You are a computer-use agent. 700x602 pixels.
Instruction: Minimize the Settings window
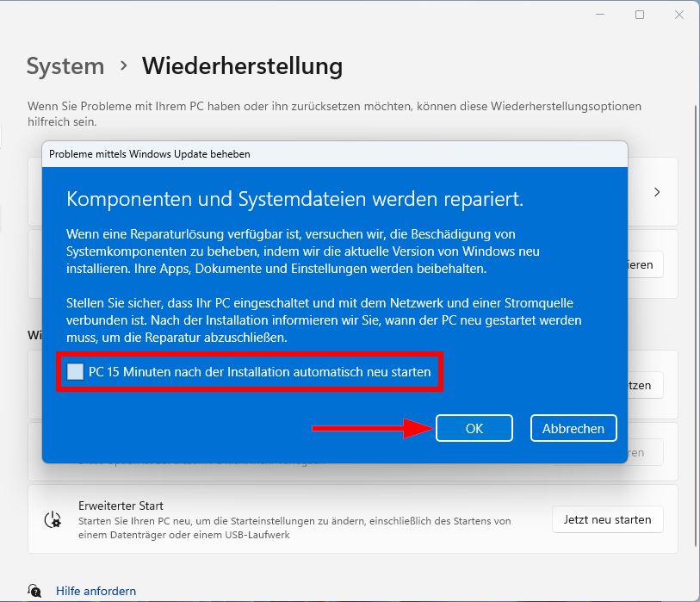pos(599,15)
